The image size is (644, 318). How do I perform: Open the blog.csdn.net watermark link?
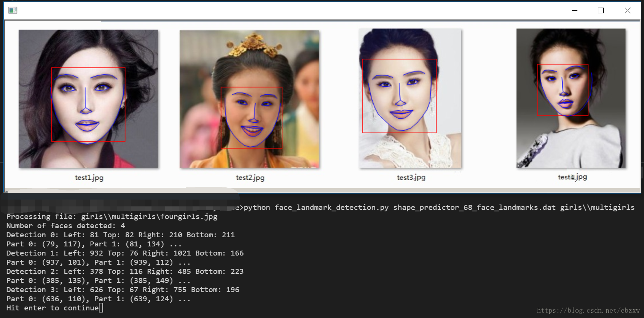588,310
